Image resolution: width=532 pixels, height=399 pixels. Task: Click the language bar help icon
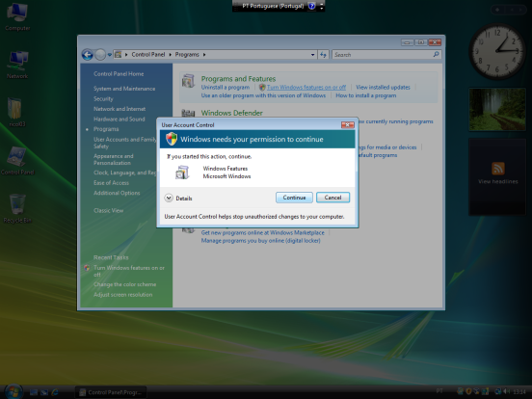click(x=311, y=6)
